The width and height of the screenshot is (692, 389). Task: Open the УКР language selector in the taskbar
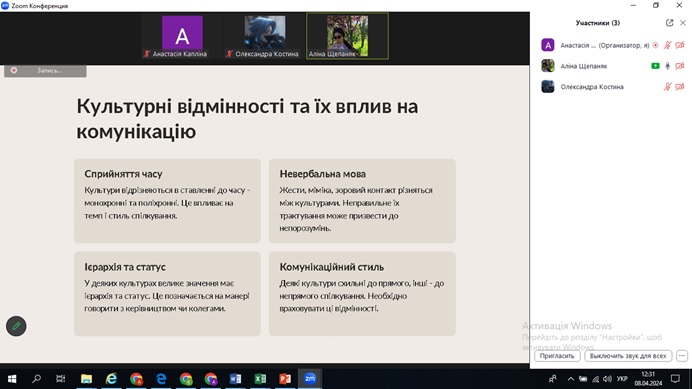622,379
